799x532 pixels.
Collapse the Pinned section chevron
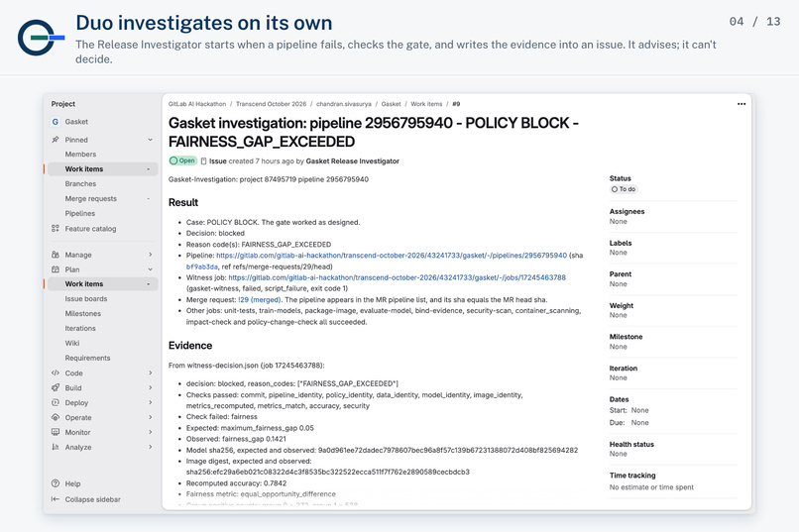[151, 140]
